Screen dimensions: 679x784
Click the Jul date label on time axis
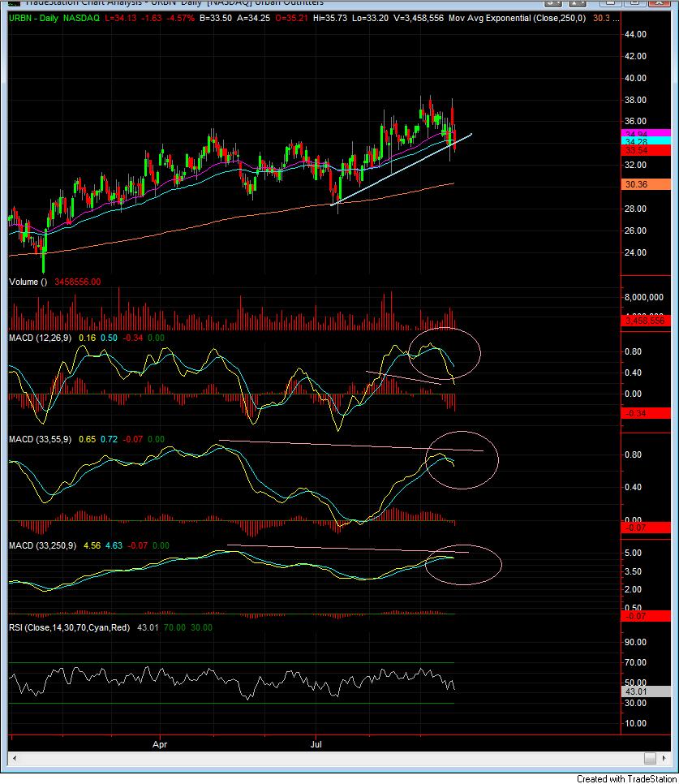tap(316, 744)
